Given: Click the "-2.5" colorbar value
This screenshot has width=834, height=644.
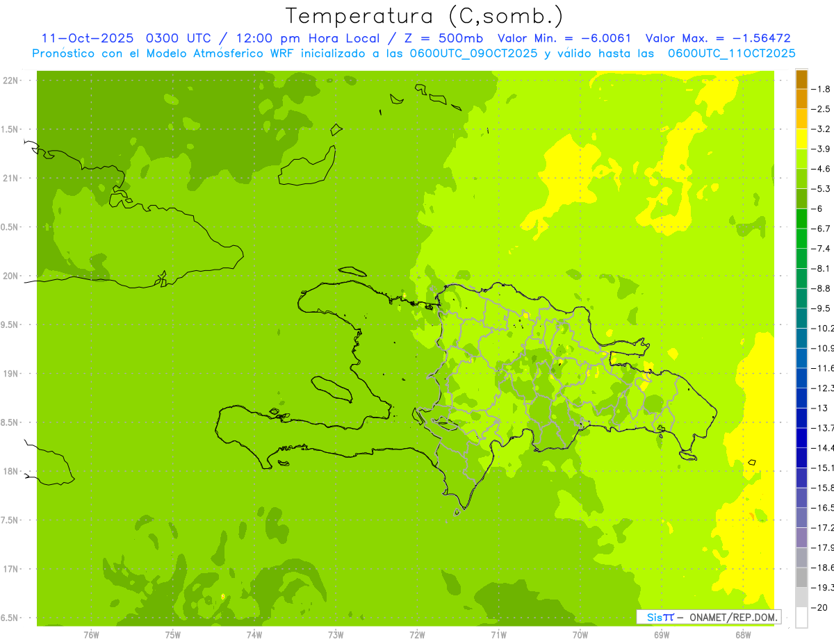Looking at the screenshot, I should 820,109.
